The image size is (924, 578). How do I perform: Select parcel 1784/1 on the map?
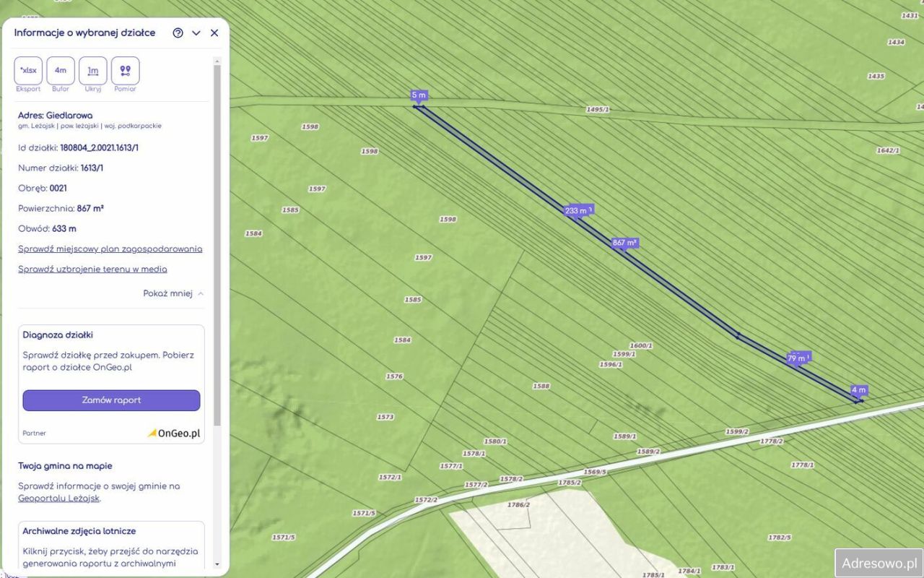coord(689,571)
